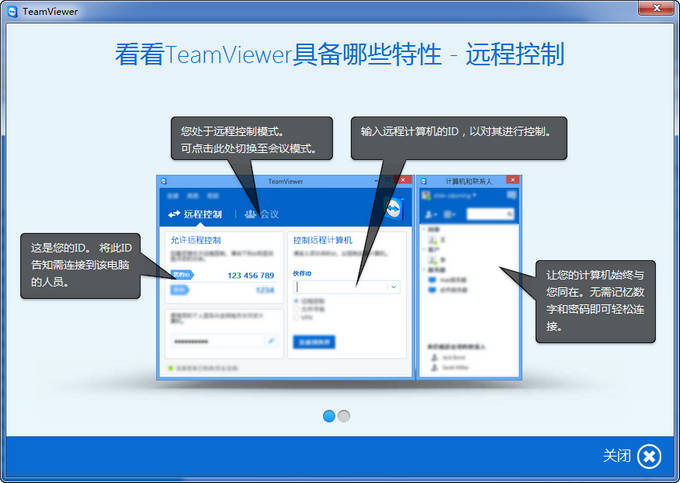
Task: Go to the second gray page dot
Action: tap(344, 416)
